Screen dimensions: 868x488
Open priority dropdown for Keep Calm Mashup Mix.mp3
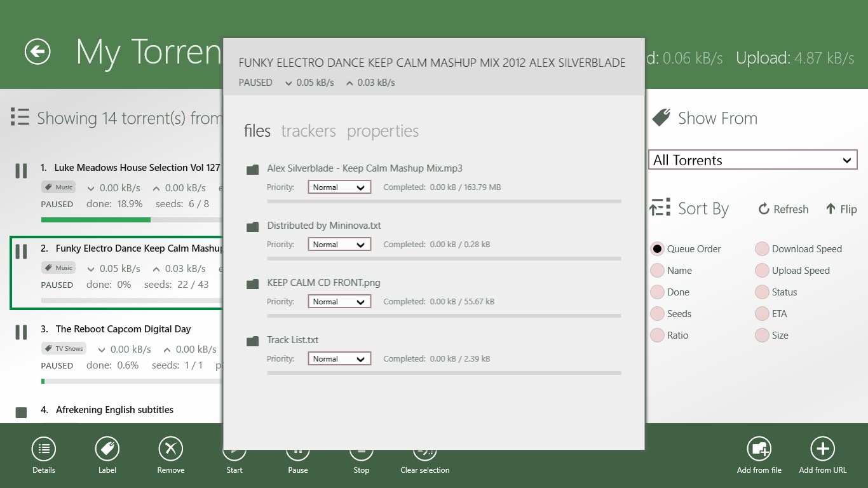point(339,187)
